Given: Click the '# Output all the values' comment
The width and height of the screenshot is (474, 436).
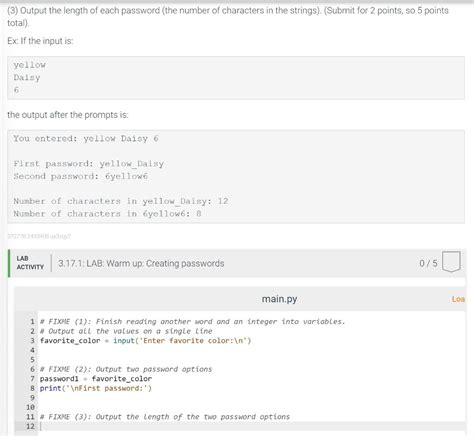Looking at the screenshot, I should coord(126,331).
